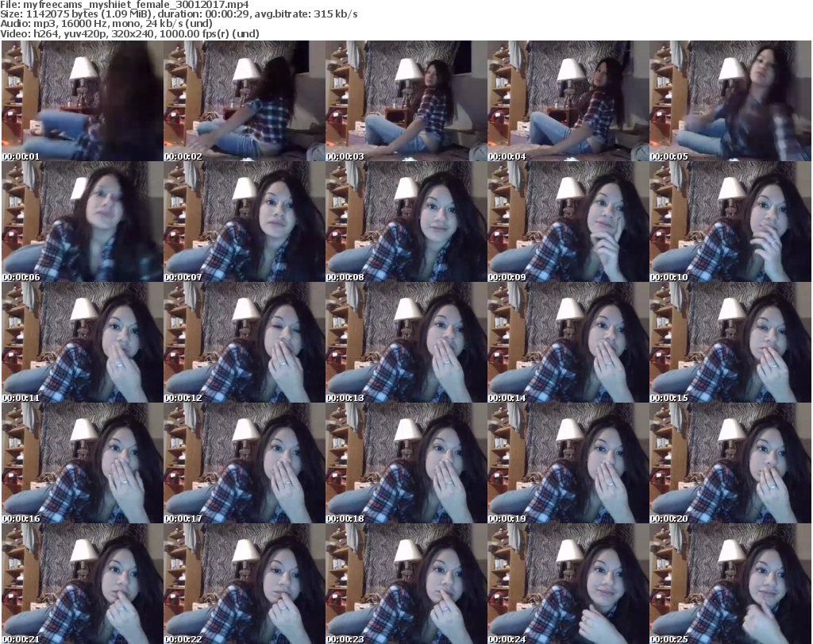Pick the thumbnail timestamped 00:00:08

[x=406, y=222]
